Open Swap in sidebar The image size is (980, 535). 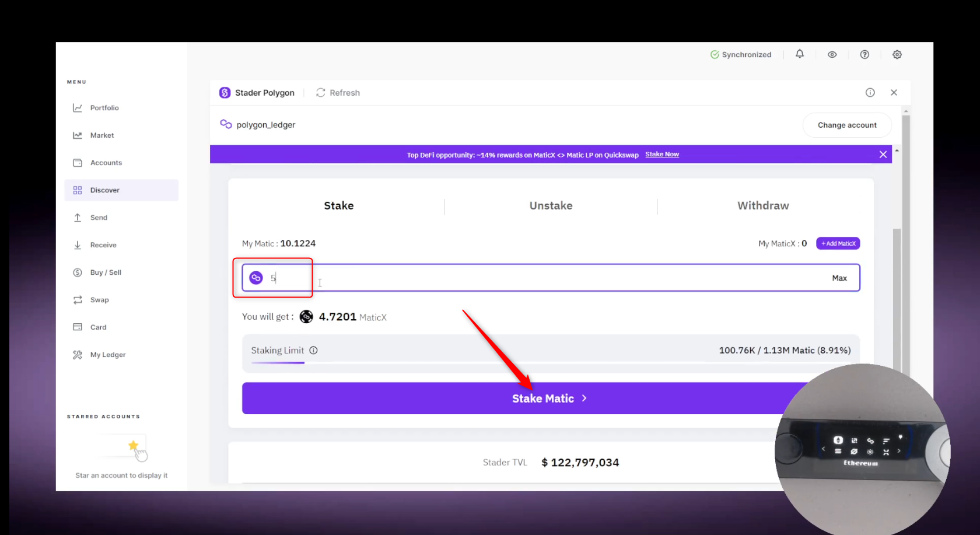click(x=99, y=300)
